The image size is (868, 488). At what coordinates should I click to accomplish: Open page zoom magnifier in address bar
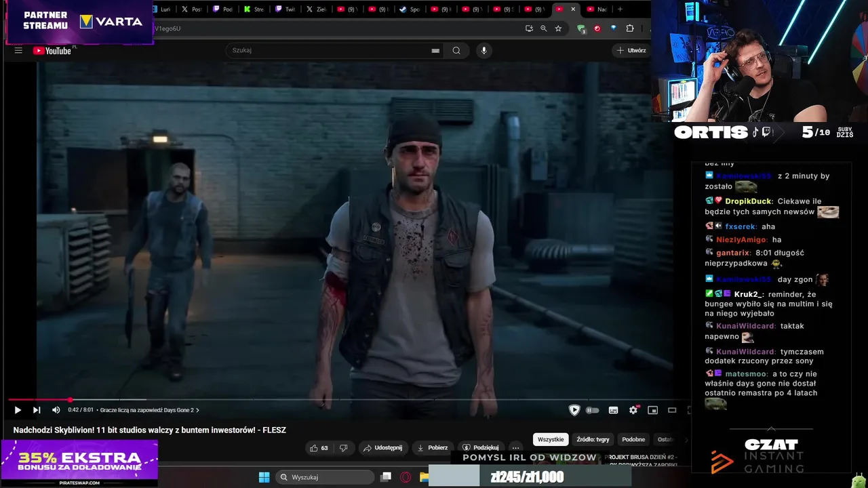tap(544, 28)
